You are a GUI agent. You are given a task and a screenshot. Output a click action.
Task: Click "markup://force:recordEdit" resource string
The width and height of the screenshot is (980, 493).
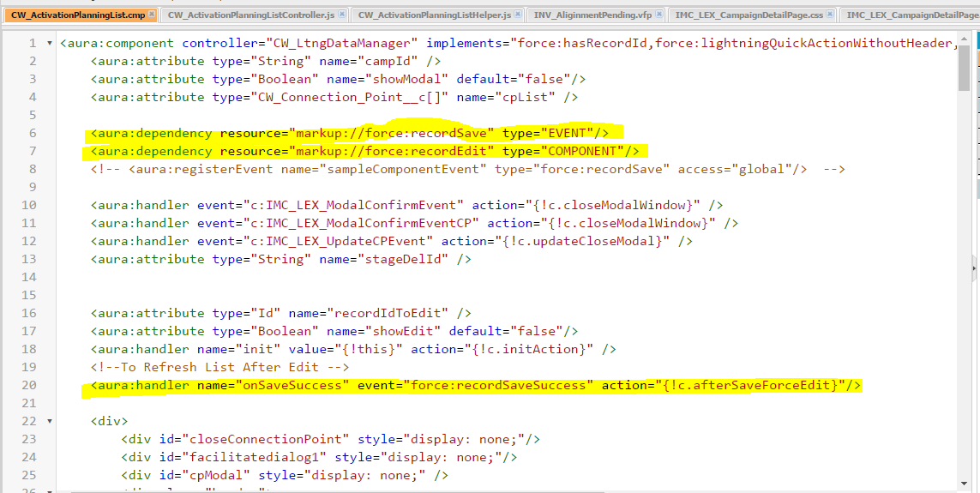[391, 151]
